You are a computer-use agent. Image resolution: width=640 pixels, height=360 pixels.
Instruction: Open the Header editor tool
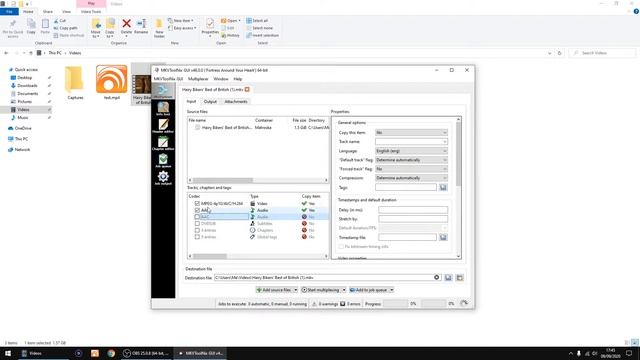[x=163, y=126]
